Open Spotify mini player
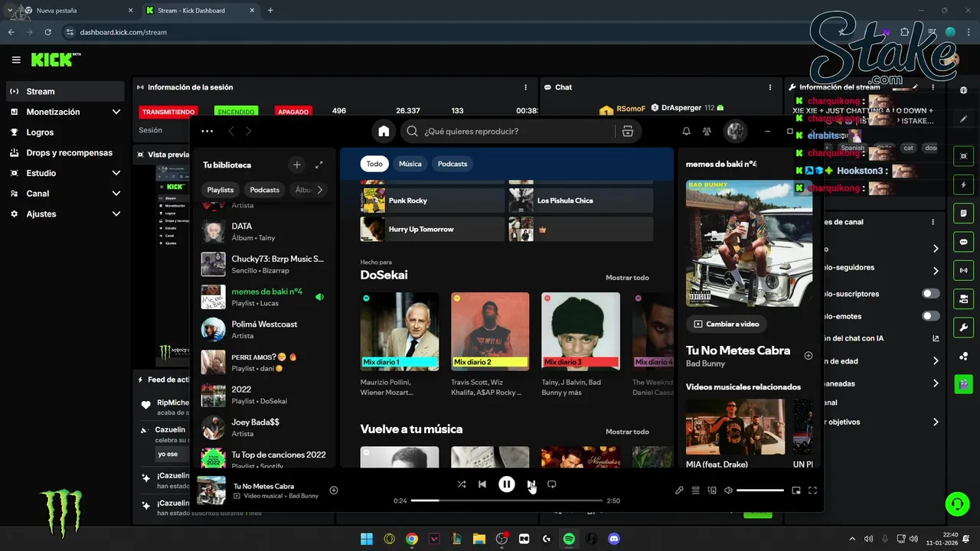 tap(796, 491)
